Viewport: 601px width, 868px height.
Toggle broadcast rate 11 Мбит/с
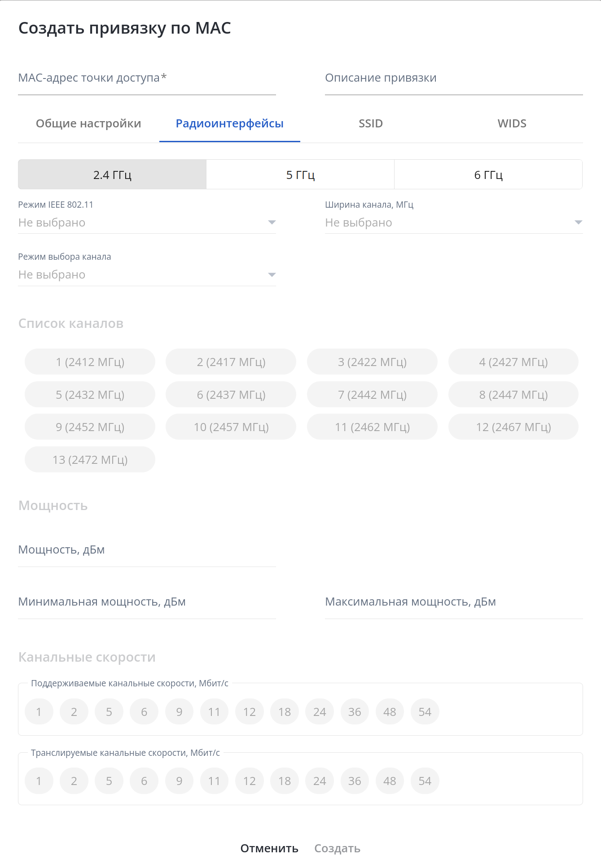pyautogui.click(x=214, y=781)
